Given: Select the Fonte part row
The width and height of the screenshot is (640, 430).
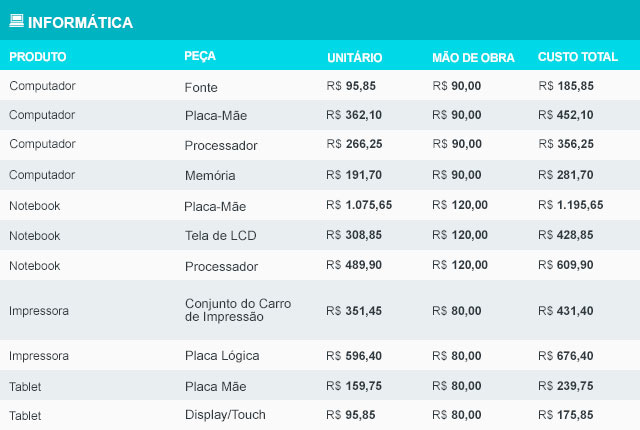Looking at the screenshot, I should (320, 85).
